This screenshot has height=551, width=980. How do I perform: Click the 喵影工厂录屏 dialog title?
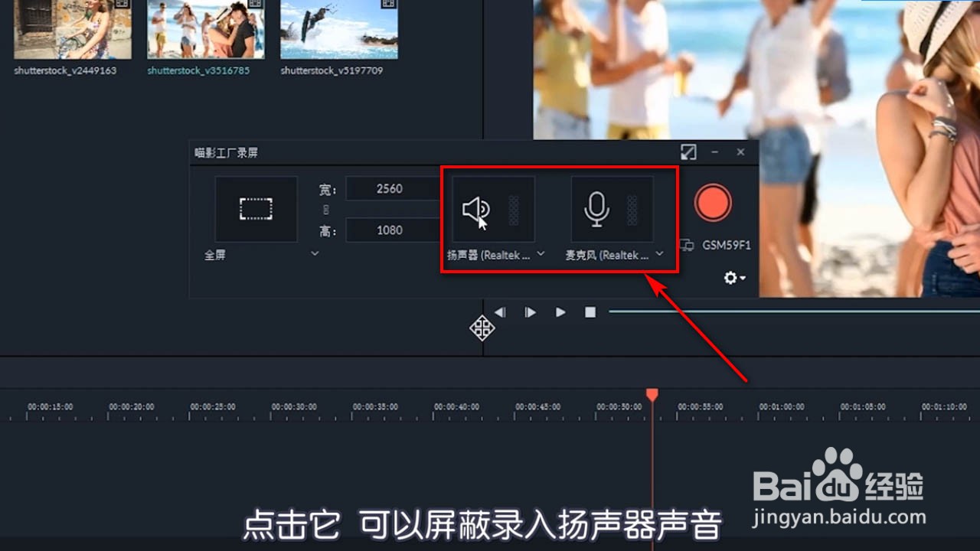(x=227, y=152)
